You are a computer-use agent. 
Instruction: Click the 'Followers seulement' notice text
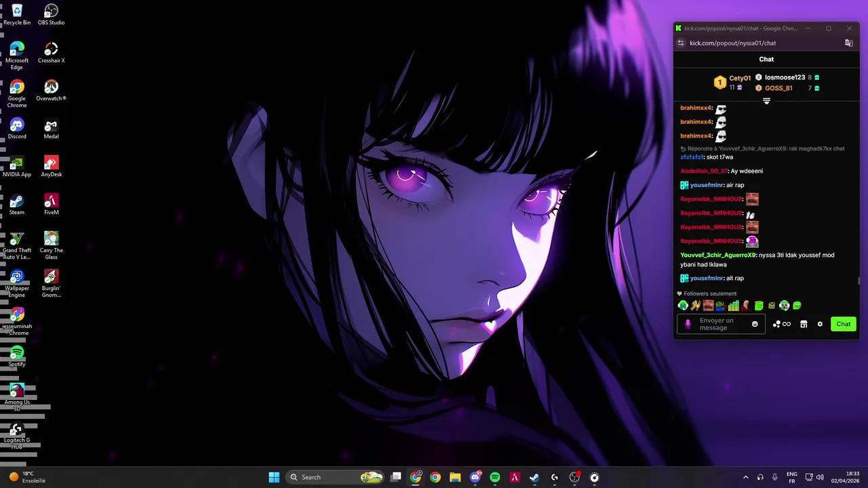[710, 293]
